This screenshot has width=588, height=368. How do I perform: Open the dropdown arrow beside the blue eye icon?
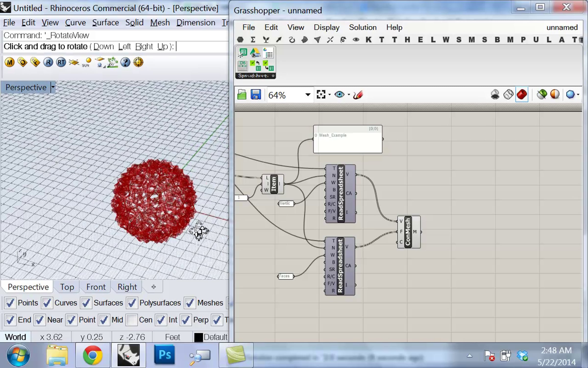pyautogui.click(x=349, y=95)
